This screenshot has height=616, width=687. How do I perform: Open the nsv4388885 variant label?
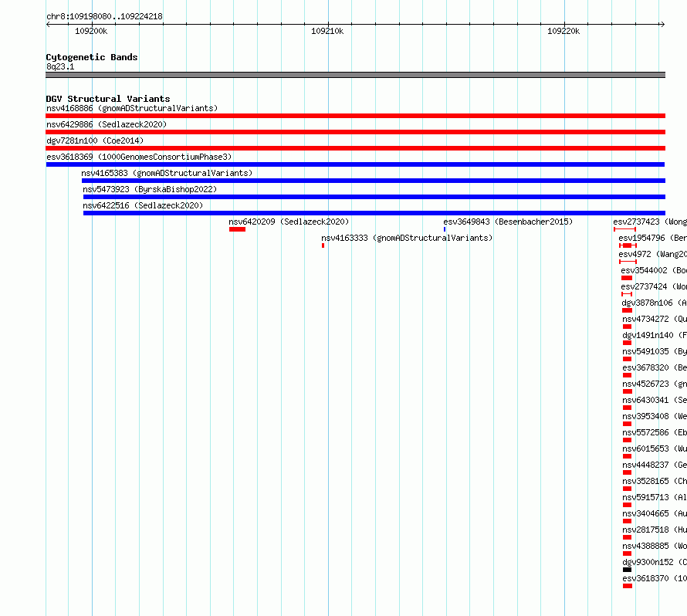tap(655, 546)
